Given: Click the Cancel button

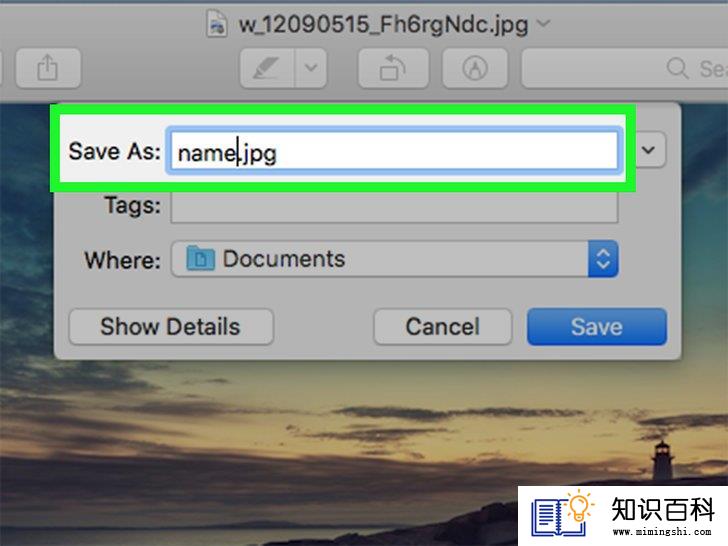Looking at the screenshot, I should click(442, 326).
